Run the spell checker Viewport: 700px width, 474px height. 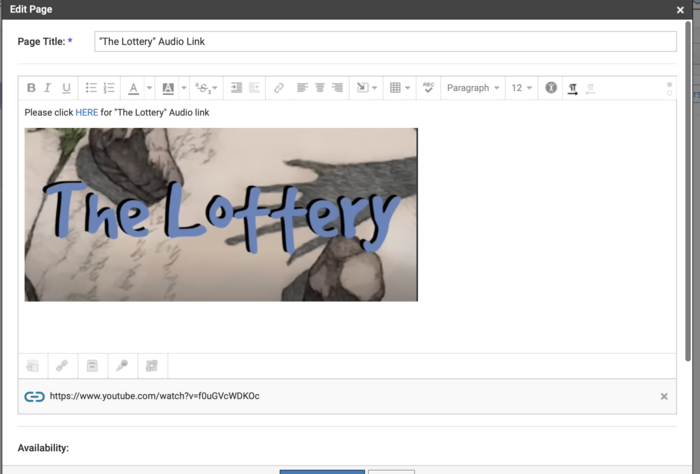coord(428,88)
